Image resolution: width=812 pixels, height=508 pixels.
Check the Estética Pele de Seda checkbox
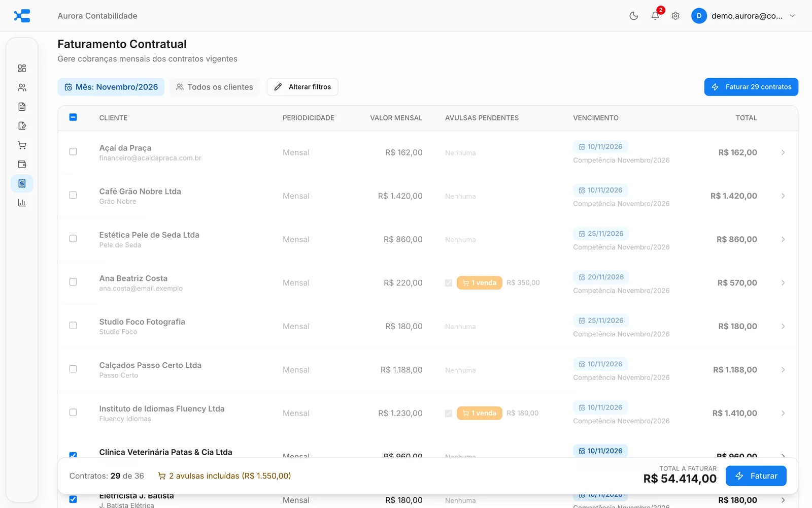pos(73,239)
